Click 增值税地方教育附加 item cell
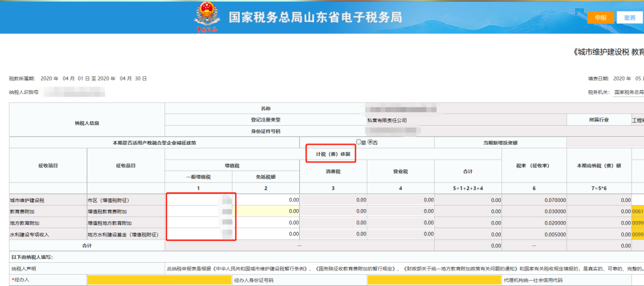Screen dimensions: 644x286 coord(126,223)
